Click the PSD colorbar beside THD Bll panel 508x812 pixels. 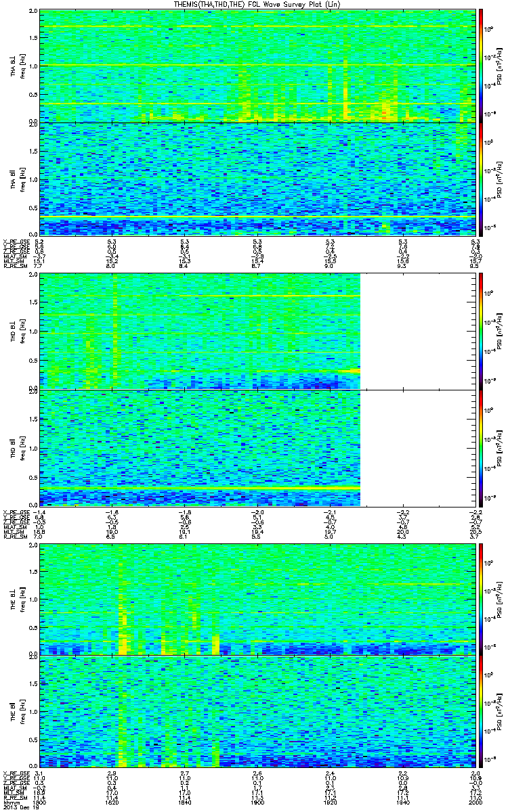tap(480, 447)
